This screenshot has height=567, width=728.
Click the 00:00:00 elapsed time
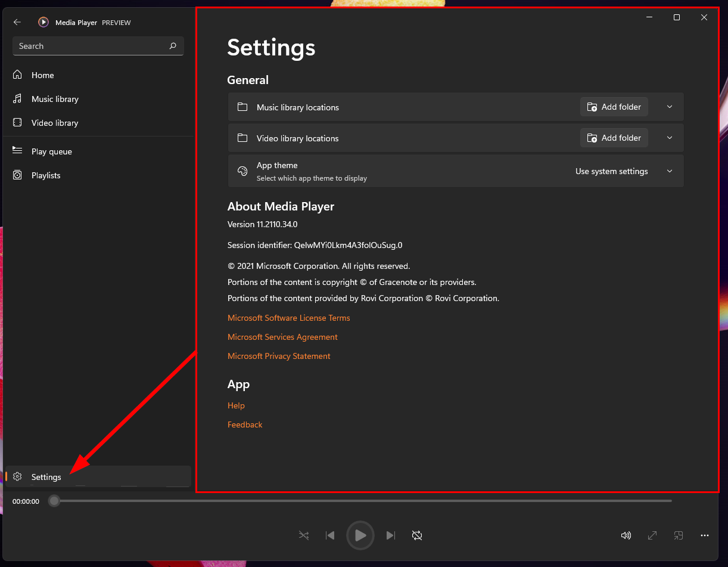click(26, 501)
